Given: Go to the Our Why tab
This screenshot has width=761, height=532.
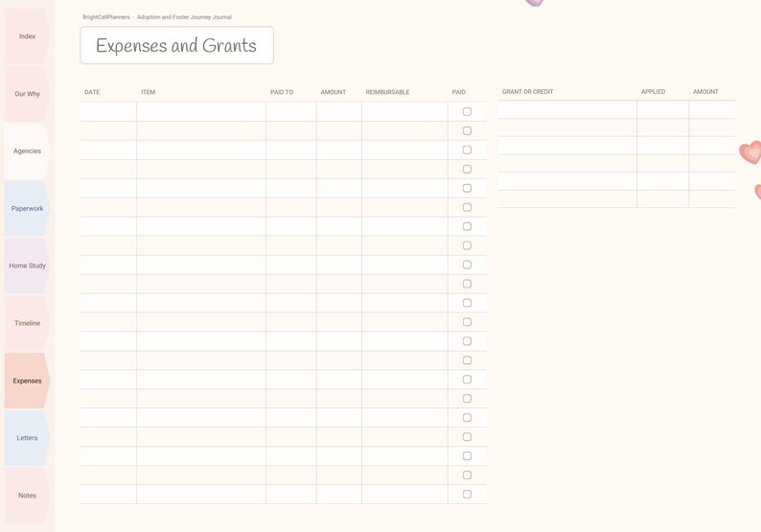Looking at the screenshot, I should (27, 94).
